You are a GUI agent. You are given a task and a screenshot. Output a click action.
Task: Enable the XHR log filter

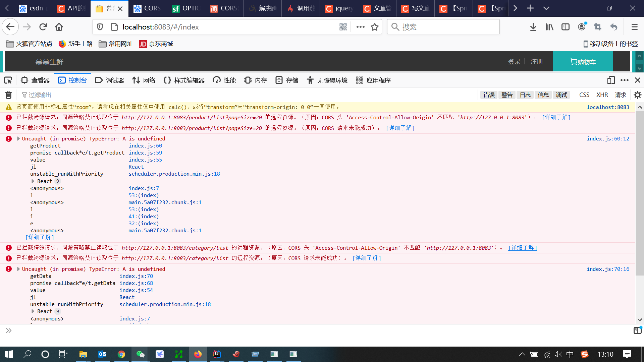(x=602, y=95)
